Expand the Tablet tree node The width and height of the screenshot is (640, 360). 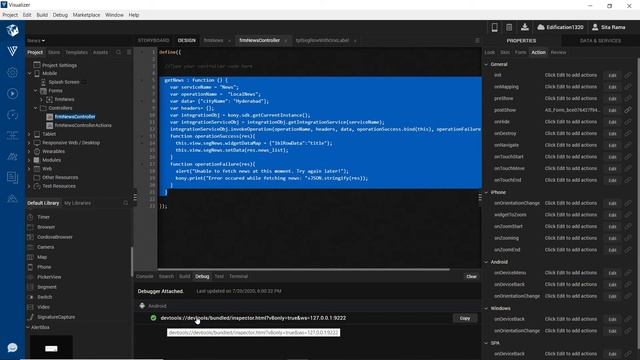29,134
